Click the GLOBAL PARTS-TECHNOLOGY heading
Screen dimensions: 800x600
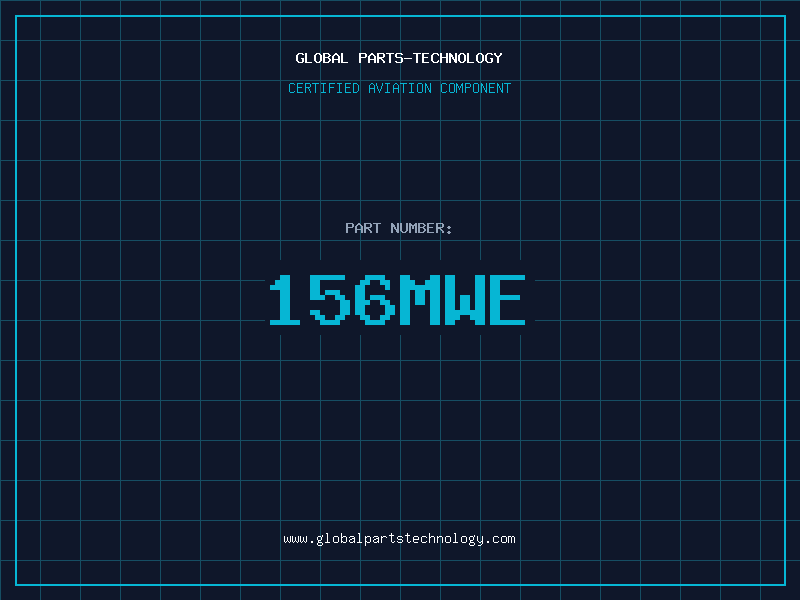click(399, 58)
